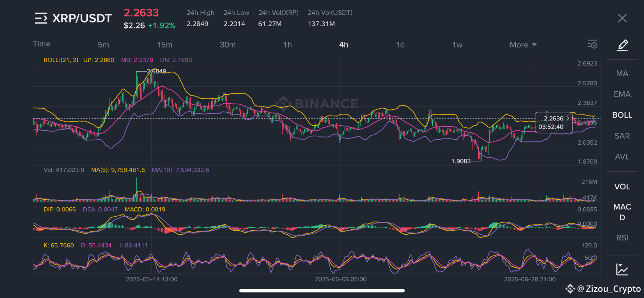Enable the AVL indicator overlay
The height and width of the screenshot is (298, 644).
[622, 157]
